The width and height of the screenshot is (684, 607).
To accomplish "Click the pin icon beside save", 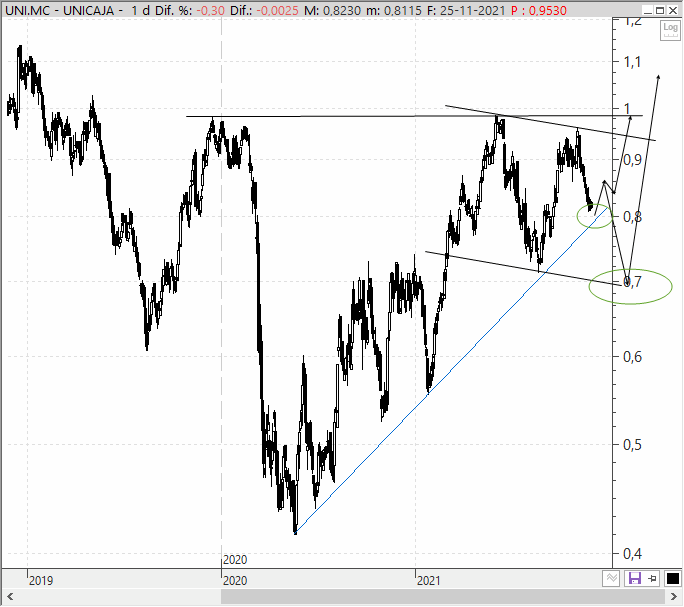I will click(x=653, y=579).
